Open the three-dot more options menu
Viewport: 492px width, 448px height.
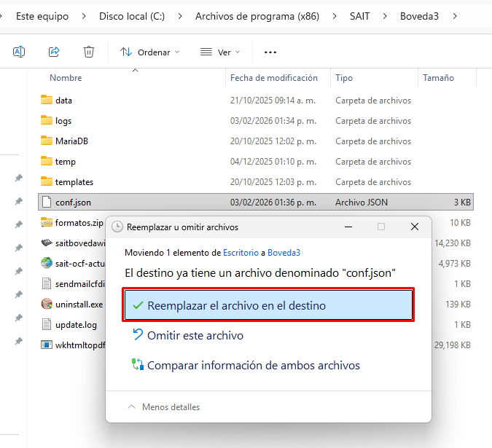pyautogui.click(x=270, y=52)
